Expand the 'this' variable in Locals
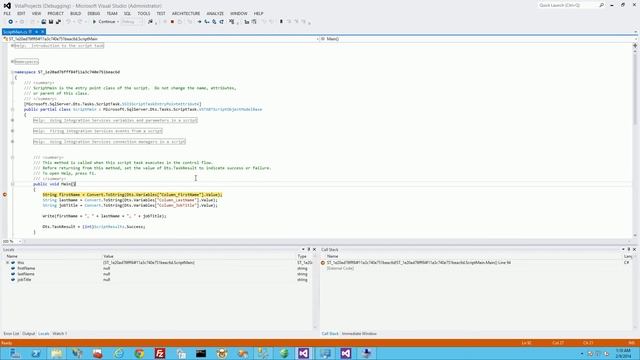Image resolution: width=640 pixels, height=360 pixels. 7,263
